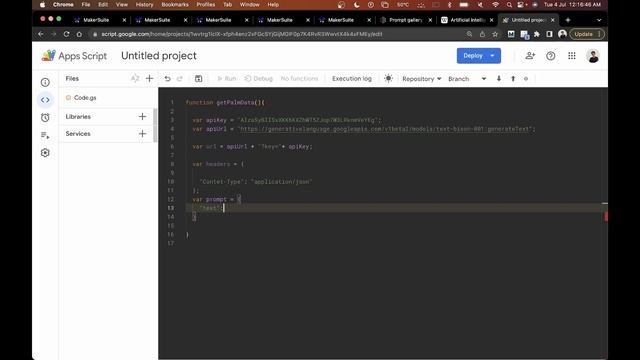This screenshot has width=640, height=360.
Task: Open the Overview sidebar icon
Action: pyautogui.click(x=45, y=82)
